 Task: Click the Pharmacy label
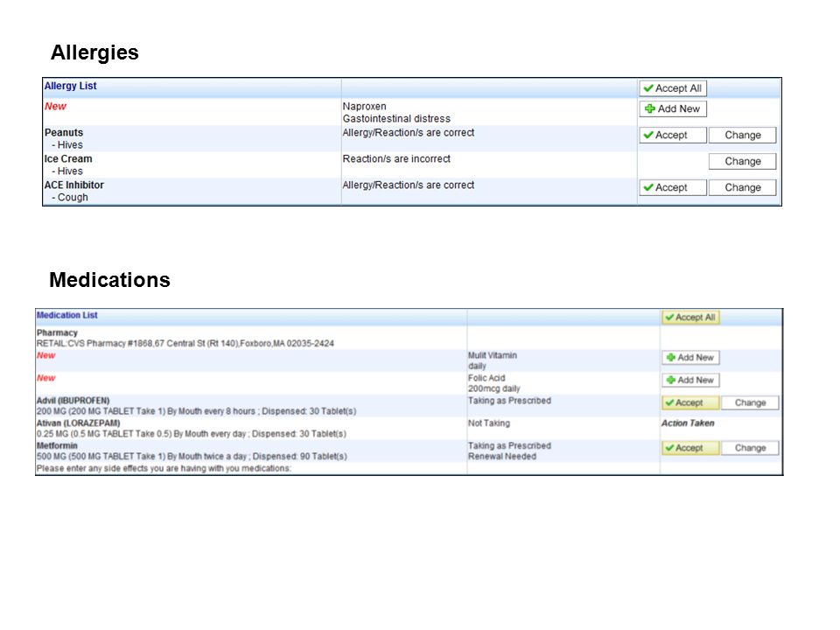tap(57, 332)
